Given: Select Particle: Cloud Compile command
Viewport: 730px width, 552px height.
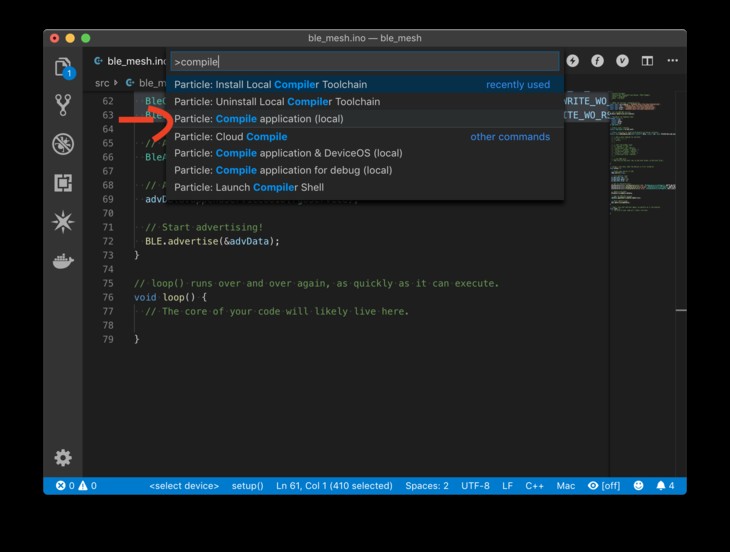Looking at the screenshot, I should [231, 136].
